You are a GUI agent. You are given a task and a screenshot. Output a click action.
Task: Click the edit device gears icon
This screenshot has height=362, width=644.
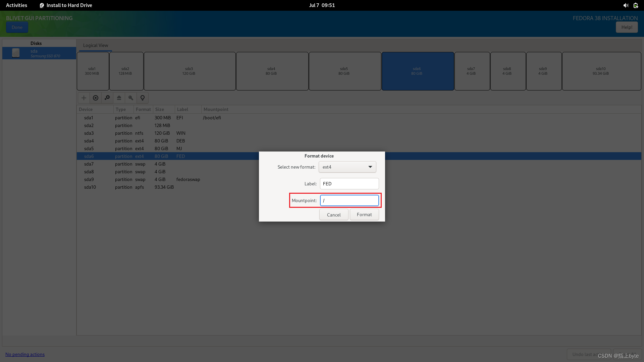[107, 98]
